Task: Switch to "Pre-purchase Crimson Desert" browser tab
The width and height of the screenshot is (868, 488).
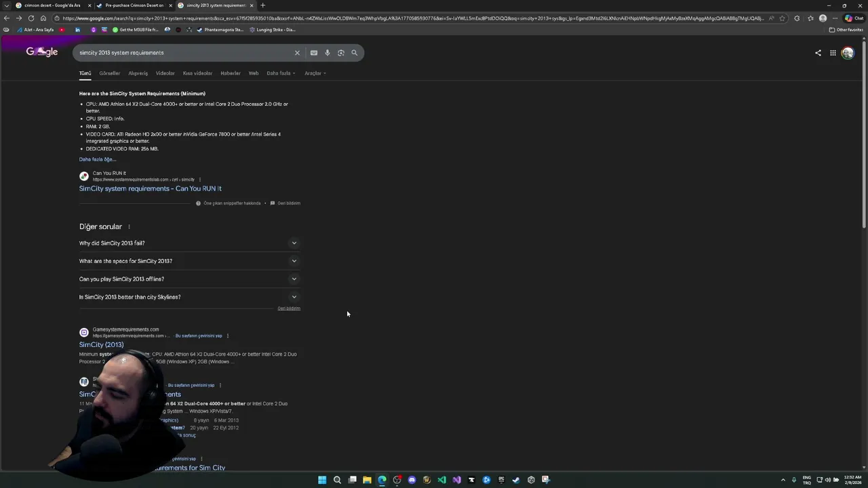Action: pos(134,5)
